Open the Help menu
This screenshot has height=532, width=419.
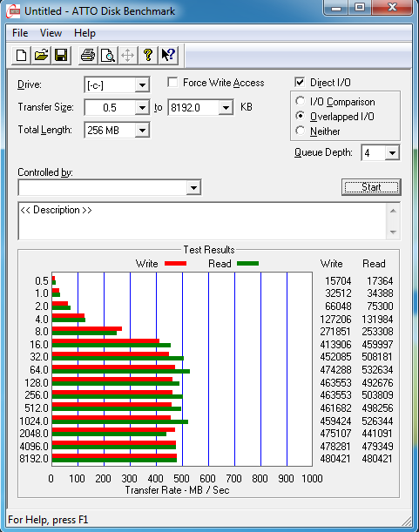(84, 33)
